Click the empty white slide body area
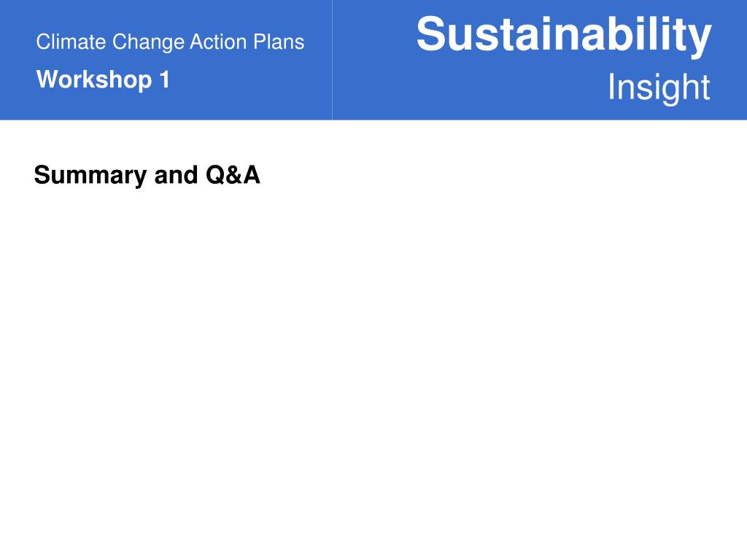The height and width of the screenshot is (560, 747). (x=373, y=371)
